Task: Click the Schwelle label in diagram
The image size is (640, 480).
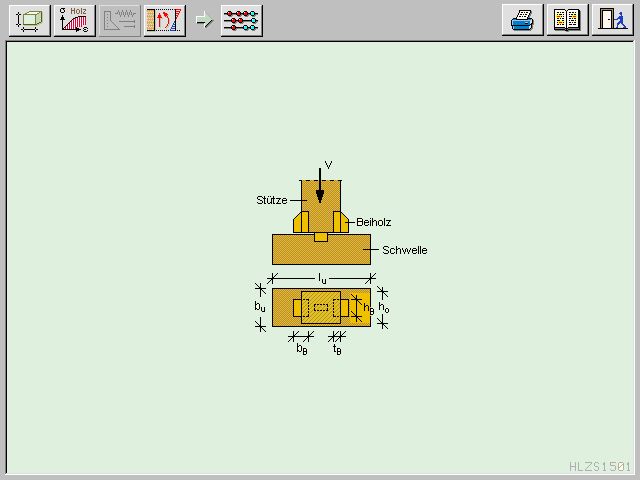Action: point(404,250)
